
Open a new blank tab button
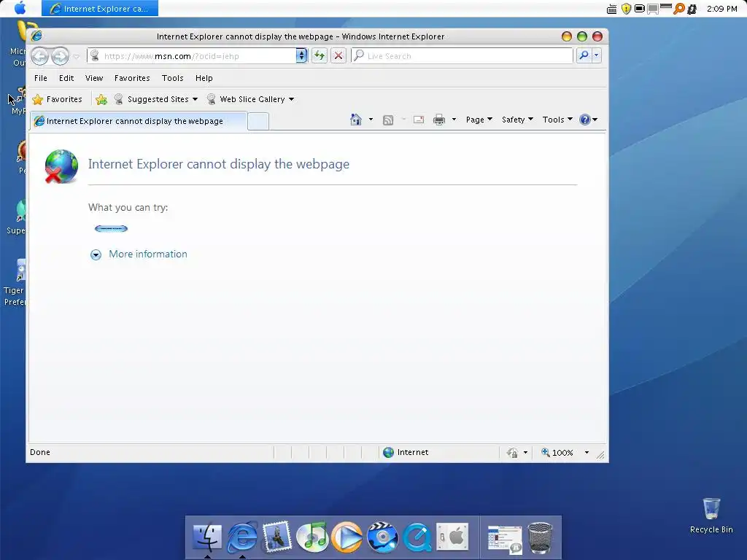pyautogui.click(x=258, y=122)
